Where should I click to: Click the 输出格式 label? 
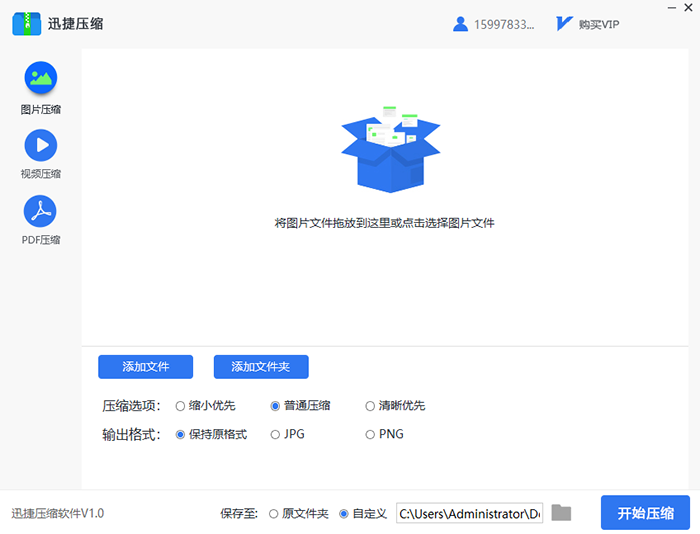coord(131,434)
